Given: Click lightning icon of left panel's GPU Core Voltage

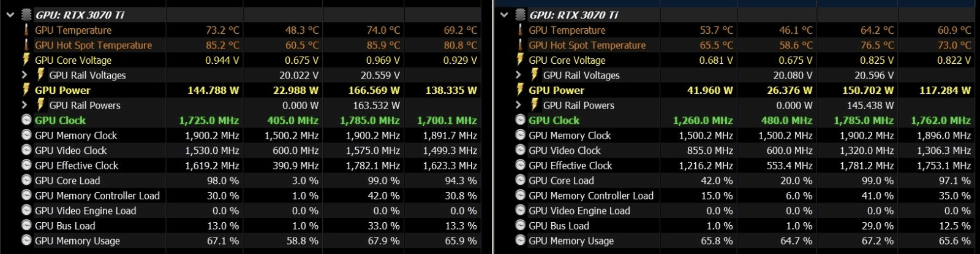Looking at the screenshot, I should [26, 60].
